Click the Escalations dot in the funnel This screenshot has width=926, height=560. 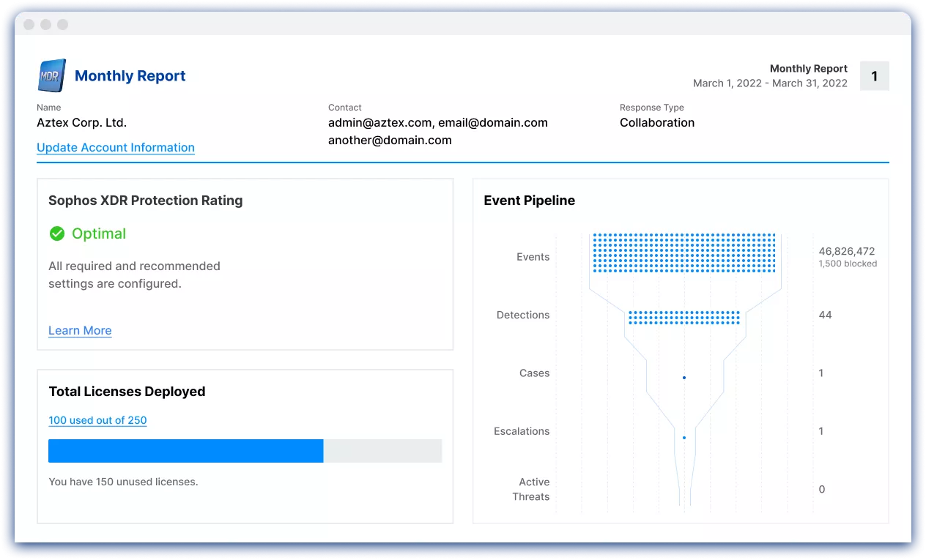[684, 438]
